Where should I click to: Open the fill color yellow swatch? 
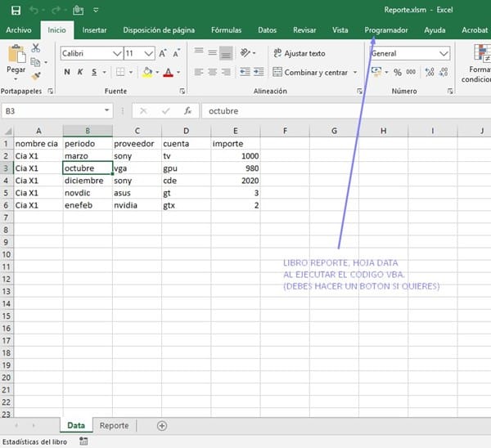146,73
